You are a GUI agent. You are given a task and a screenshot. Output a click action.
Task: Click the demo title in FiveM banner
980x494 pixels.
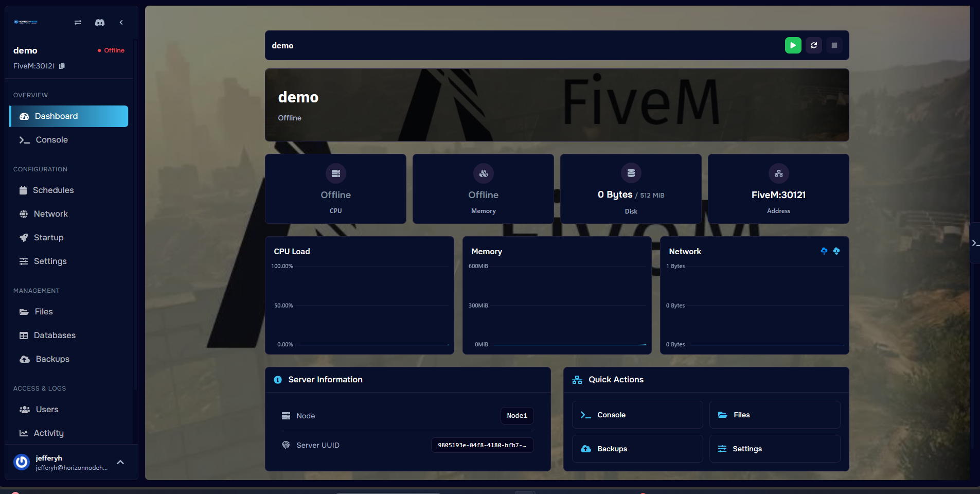point(298,97)
